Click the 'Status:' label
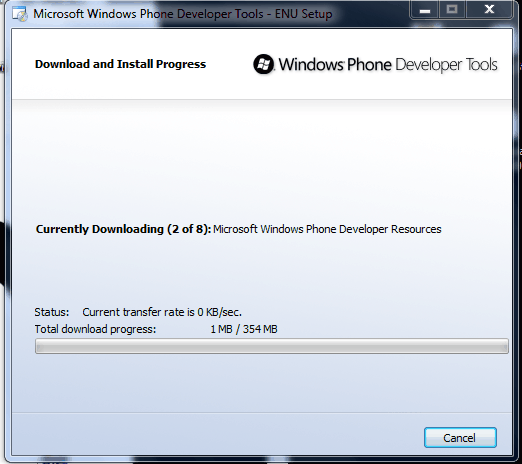522x464 pixels. pyautogui.click(x=52, y=312)
